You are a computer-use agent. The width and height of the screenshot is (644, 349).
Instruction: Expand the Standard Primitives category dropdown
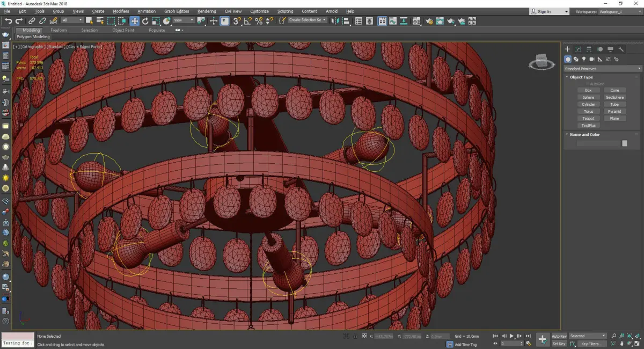click(x=602, y=69)
